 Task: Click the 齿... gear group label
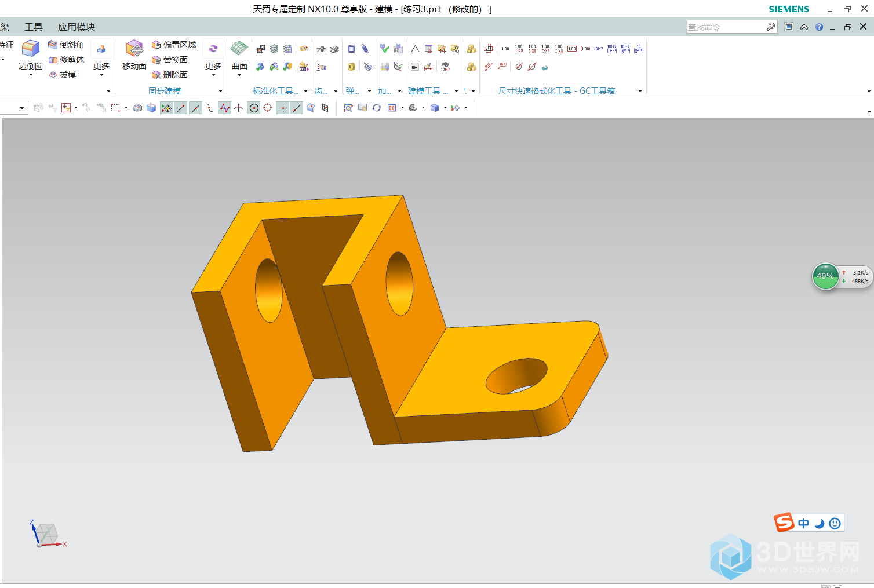321,91
